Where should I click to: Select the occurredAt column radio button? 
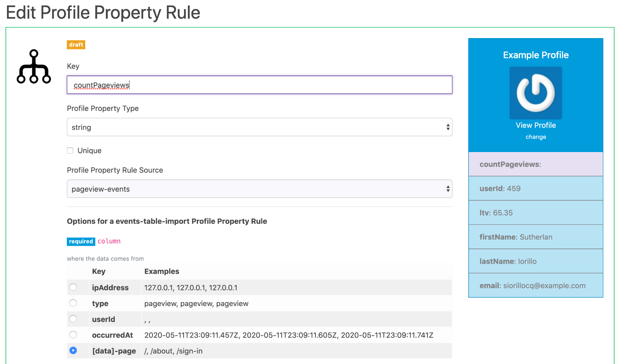click(73, 335)
